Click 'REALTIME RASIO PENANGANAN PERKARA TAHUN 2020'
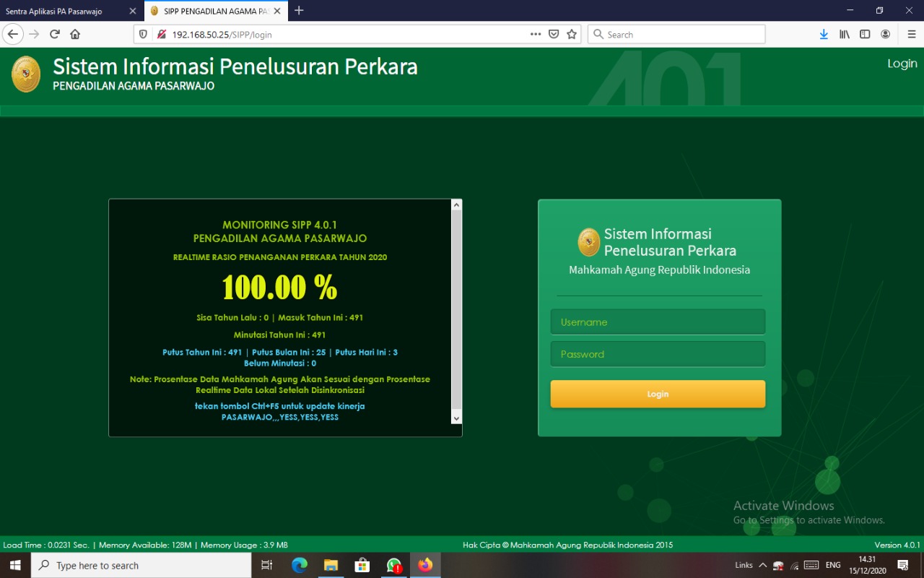This screenshot has height=578, width=924. coord(280,257)
